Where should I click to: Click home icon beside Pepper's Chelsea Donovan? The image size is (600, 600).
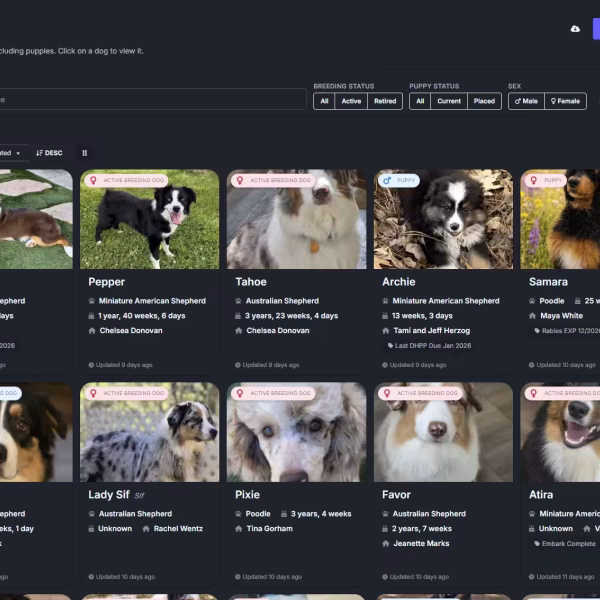[92, 331]
